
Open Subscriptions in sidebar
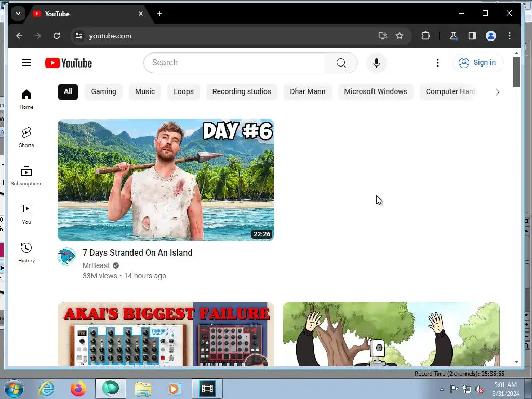pos(26,176)
